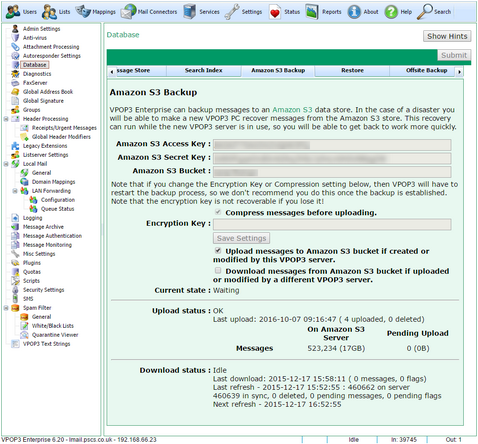Image resolution: width=478 pixels, height=444 pixels.
Task: Click the SMS phone icon
Action: [x=15, y=299]
